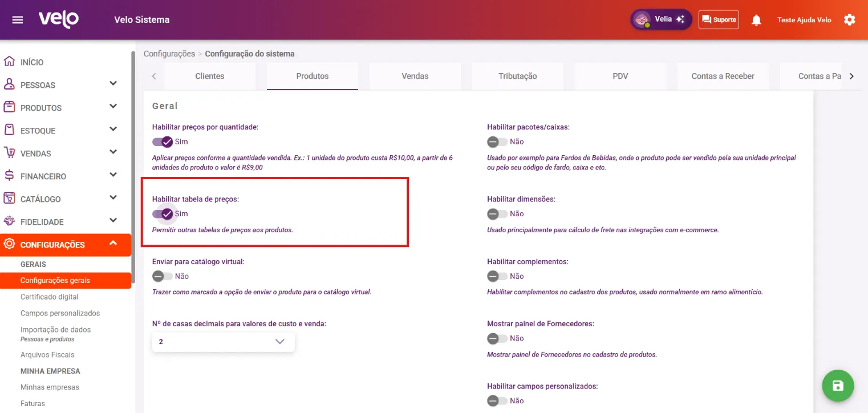868x413 pixels.
Task: Switch on the Habilitar complementos toggle
Action: [x=497, y=276]
